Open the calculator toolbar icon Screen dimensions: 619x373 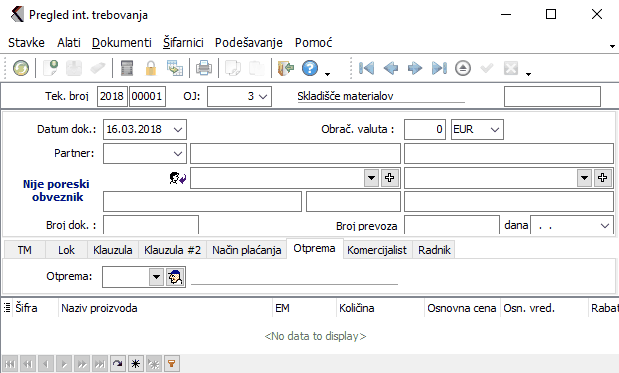point(127,68)
